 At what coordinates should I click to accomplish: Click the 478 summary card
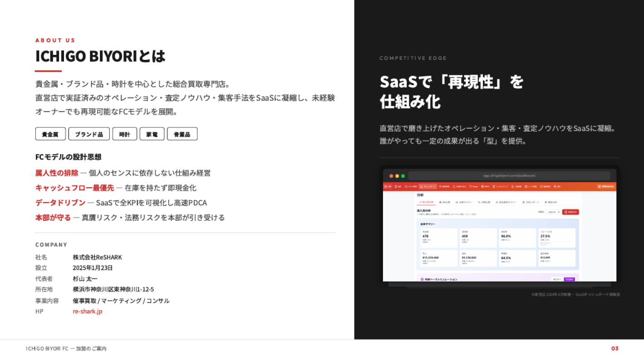click(x=439, y=238)
